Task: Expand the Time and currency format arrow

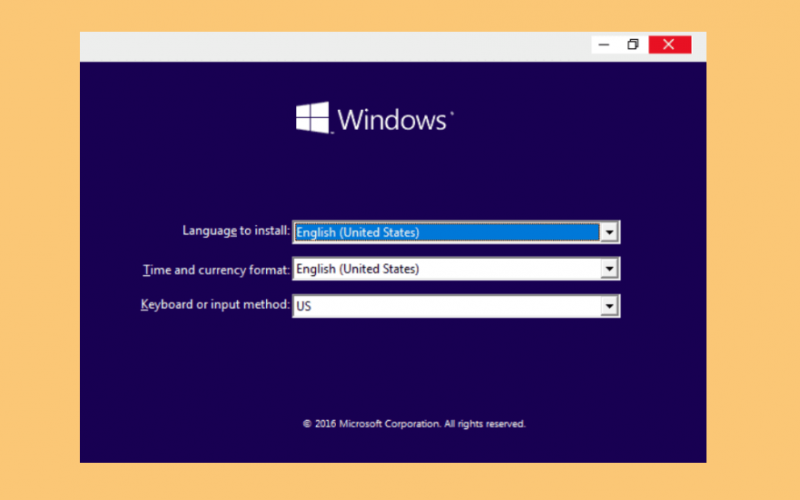Action: point(609,269)
